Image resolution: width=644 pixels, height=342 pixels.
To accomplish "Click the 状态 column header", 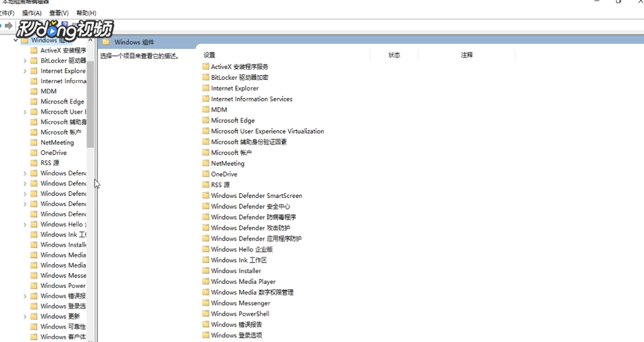I will [394, 55].
